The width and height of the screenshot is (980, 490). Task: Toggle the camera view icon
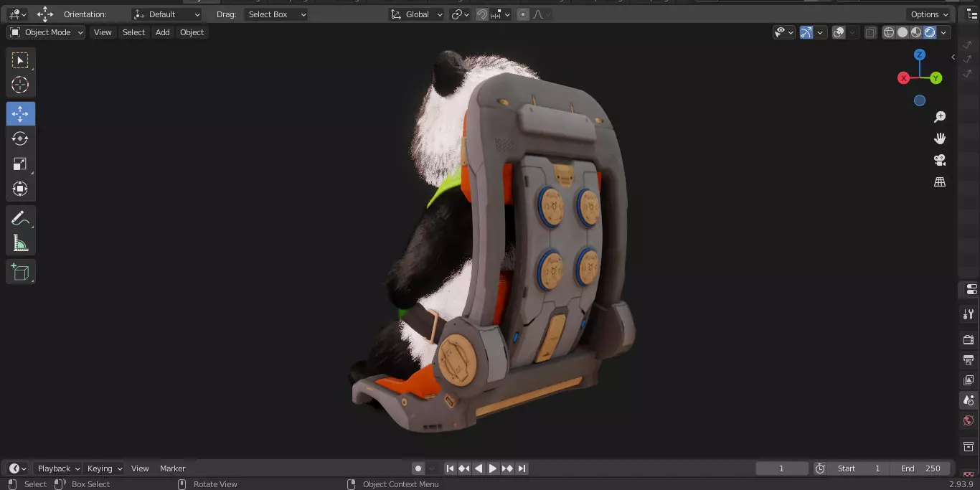pos(940,160)
